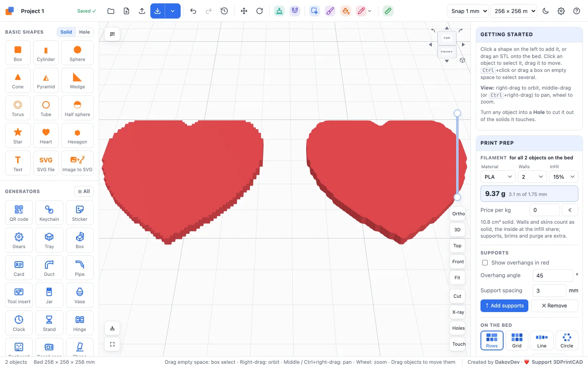This screenshot has width=588, height=368.
Task: Open the Walls count dropdown
Action: tap(532, 177)
